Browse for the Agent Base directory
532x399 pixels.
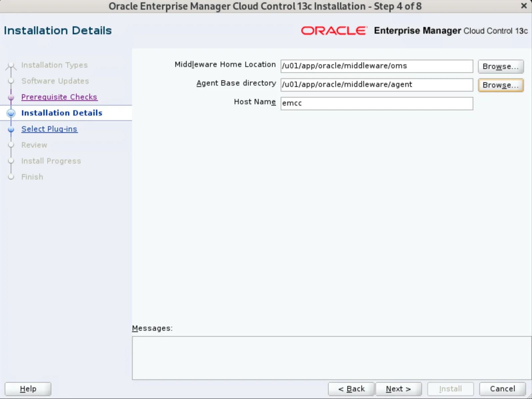pyautogui.click(x=501, y=85)
